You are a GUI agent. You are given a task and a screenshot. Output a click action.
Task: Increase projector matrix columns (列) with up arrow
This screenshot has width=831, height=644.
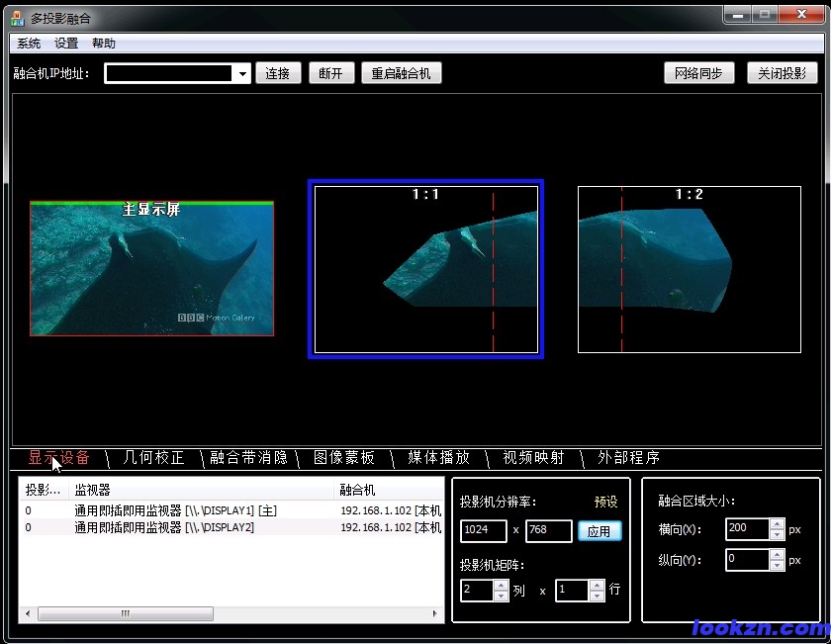pos(501,585)
